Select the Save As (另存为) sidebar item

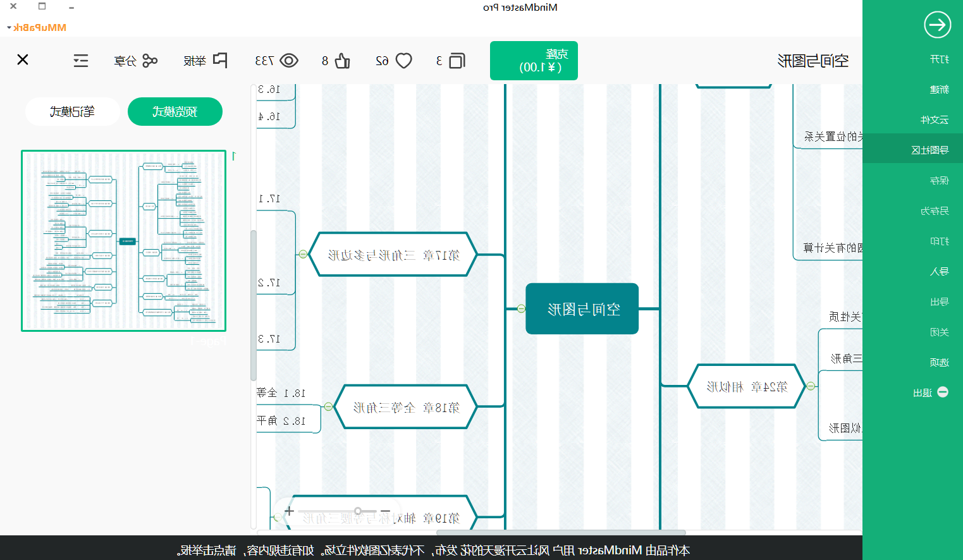[935, 210]
